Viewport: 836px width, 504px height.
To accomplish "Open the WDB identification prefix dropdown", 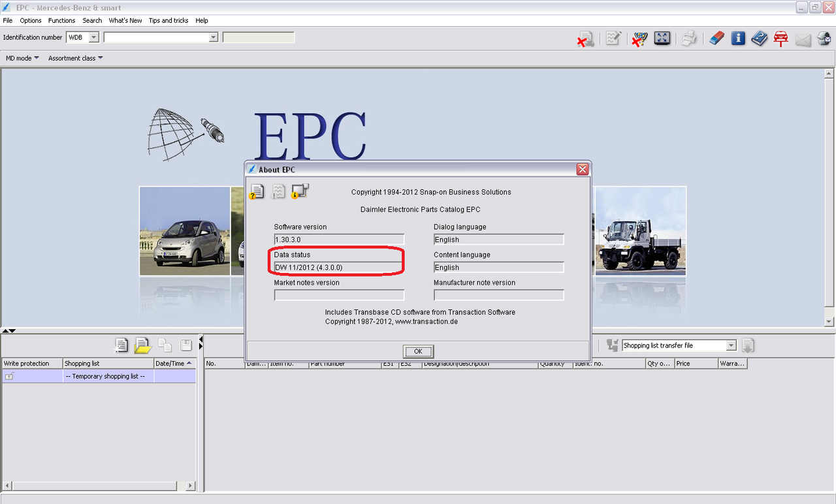I will click(x=93, y=37).
